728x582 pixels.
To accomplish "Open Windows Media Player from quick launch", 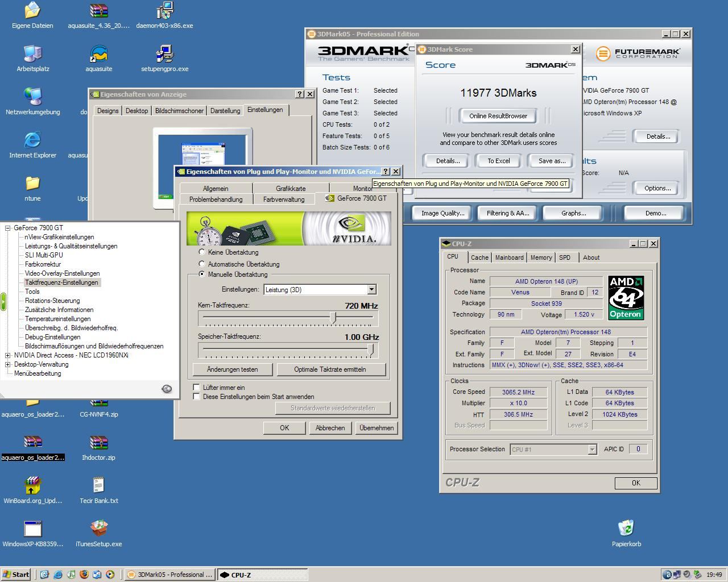I will point(110,575).
